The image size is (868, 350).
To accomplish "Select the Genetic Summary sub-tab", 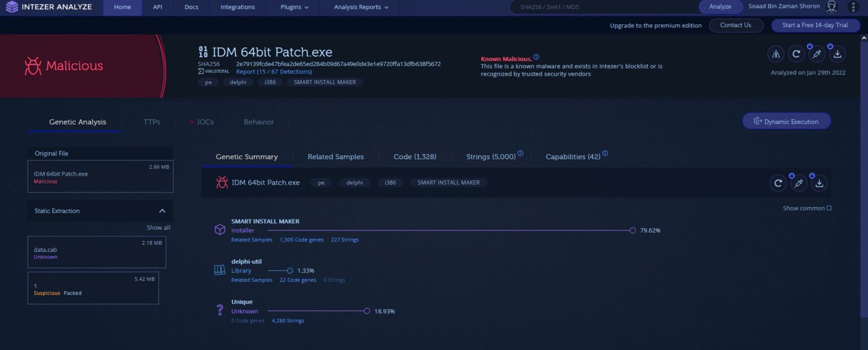I will click(x=247, y=157).
